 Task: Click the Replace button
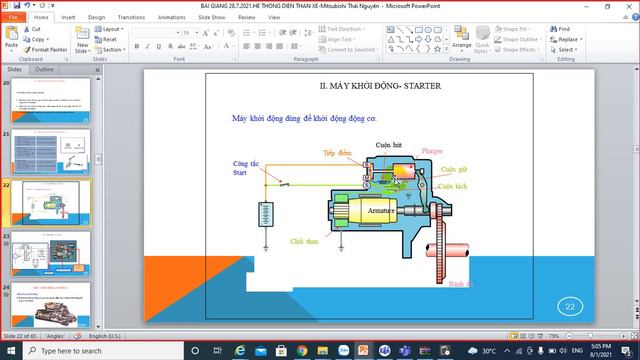566,39
